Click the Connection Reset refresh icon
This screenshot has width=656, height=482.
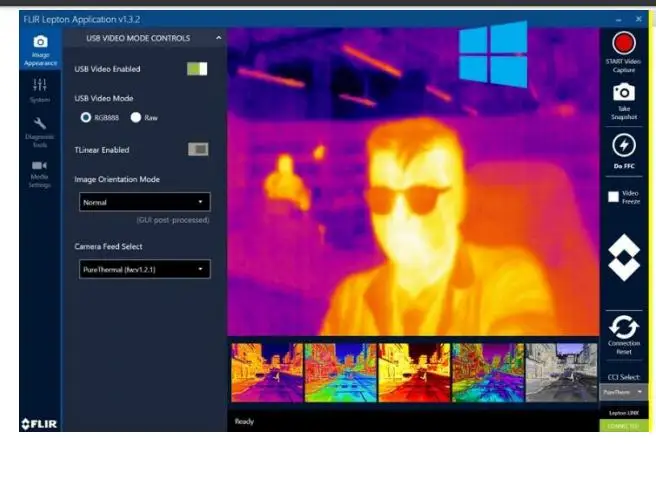(624, 327)
